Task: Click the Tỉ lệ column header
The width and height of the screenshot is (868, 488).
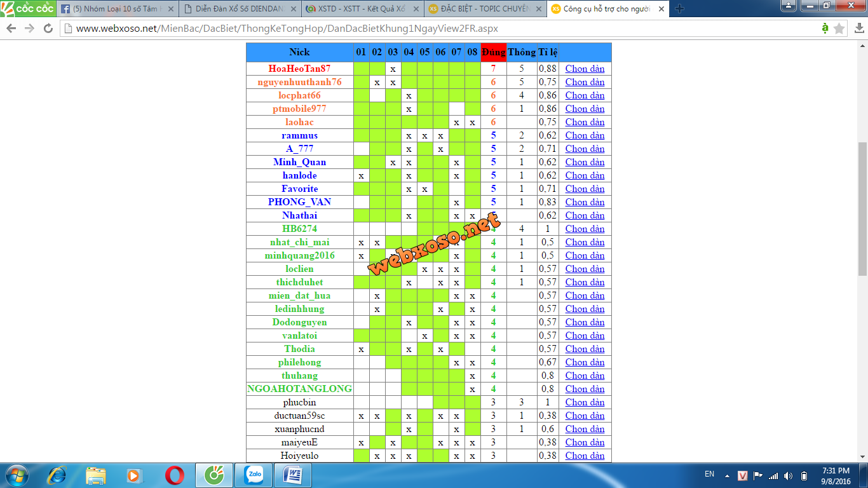Action: (x=548, y=52)
